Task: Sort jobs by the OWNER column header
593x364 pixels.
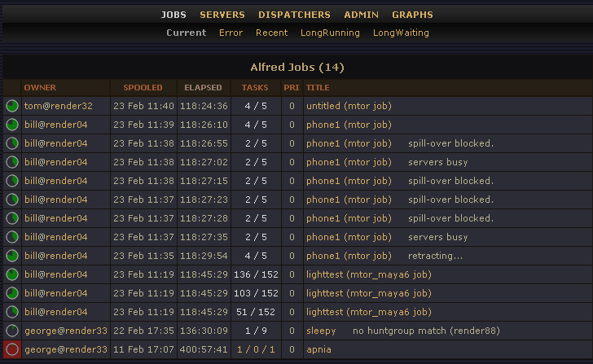Action: click(x=40, y=87)
